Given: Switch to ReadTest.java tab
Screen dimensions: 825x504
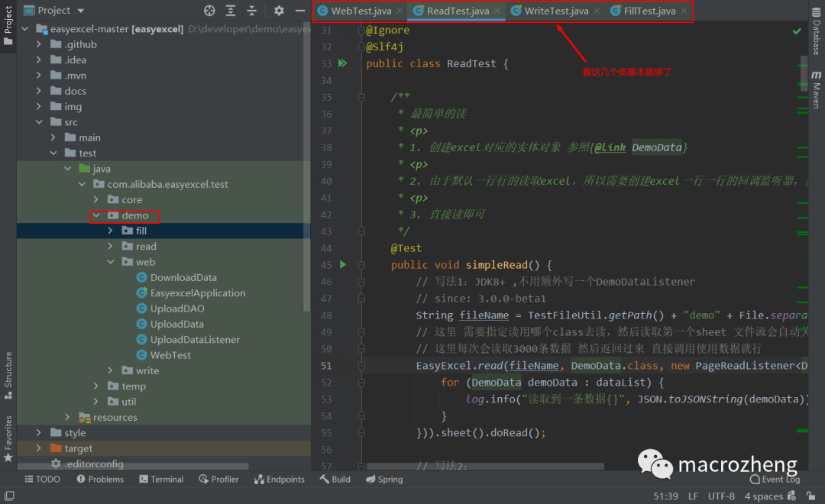Looking at the screenshot, I should click(x=458, y=11).
